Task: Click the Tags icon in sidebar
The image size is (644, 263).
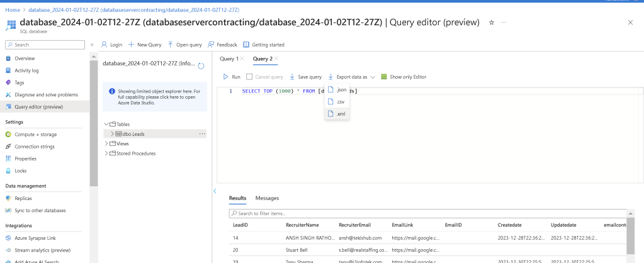Action: (x=8, y=82)
